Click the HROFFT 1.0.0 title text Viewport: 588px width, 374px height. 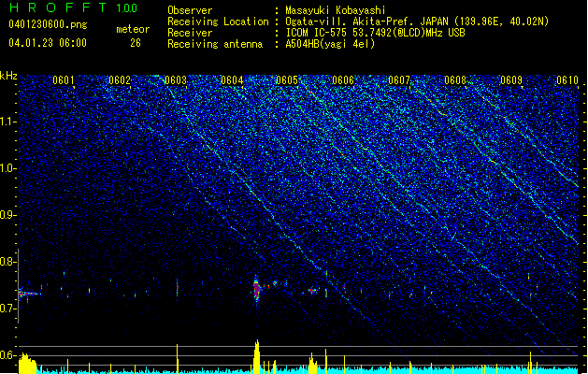(74, 7)
